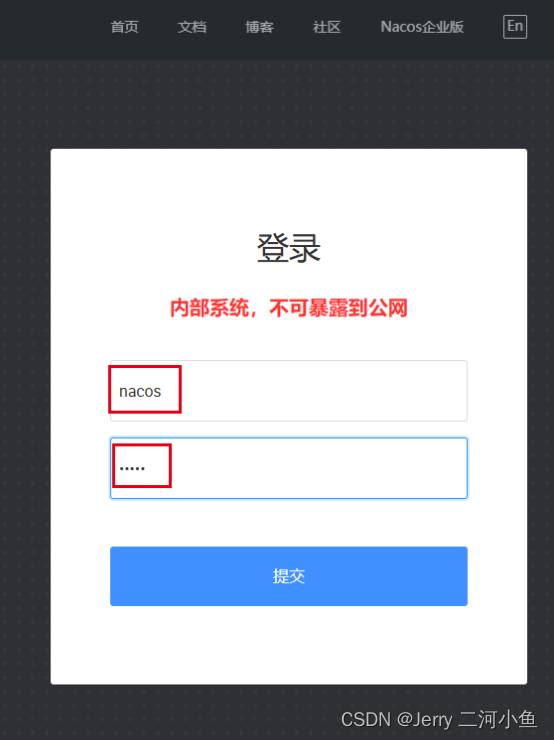
Task: Open the 文档 navigation item
Action: click(x=192, y=27)
